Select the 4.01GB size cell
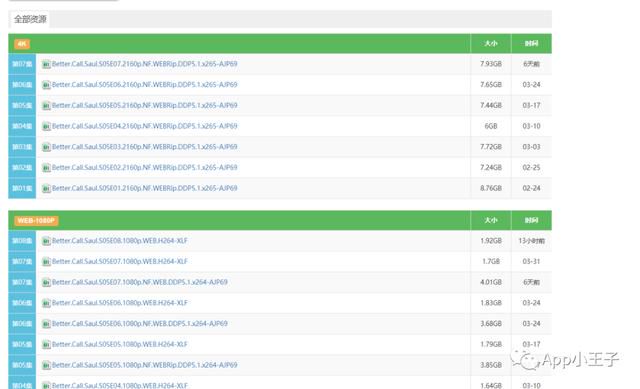640x389 pixels. (491, 282)
